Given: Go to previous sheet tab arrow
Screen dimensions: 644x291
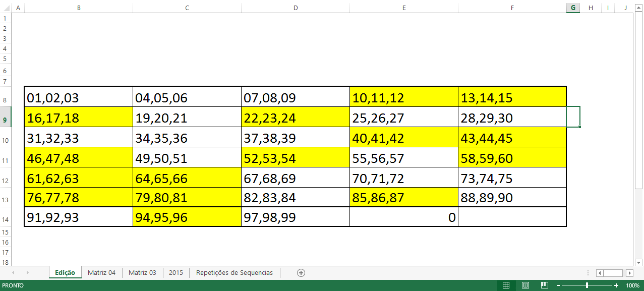Looking at the screenshot, I should (x=13, y=272).
